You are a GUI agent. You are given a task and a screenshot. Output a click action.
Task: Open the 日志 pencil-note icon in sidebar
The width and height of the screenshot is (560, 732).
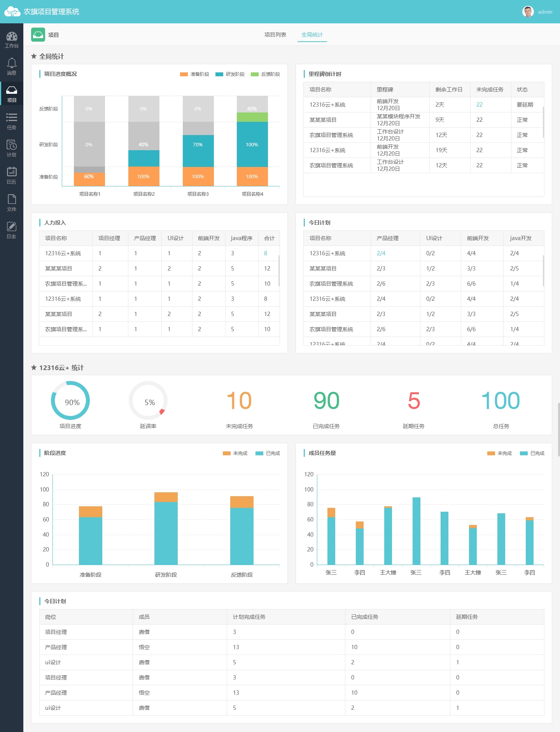pos(12,230)
